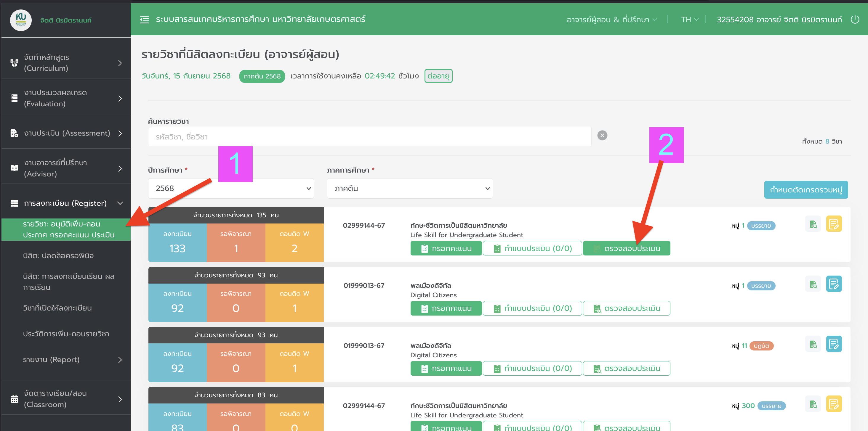Click the KU Kasetsart logo
868x431 pixels.
[x=21, y=20]
